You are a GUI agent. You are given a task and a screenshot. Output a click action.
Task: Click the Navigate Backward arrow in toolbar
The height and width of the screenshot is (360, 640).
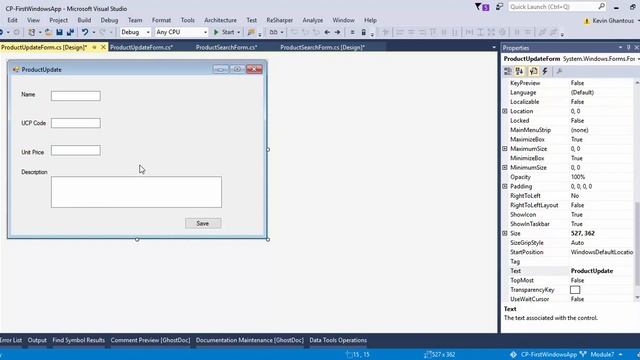[x=327, y=32]
